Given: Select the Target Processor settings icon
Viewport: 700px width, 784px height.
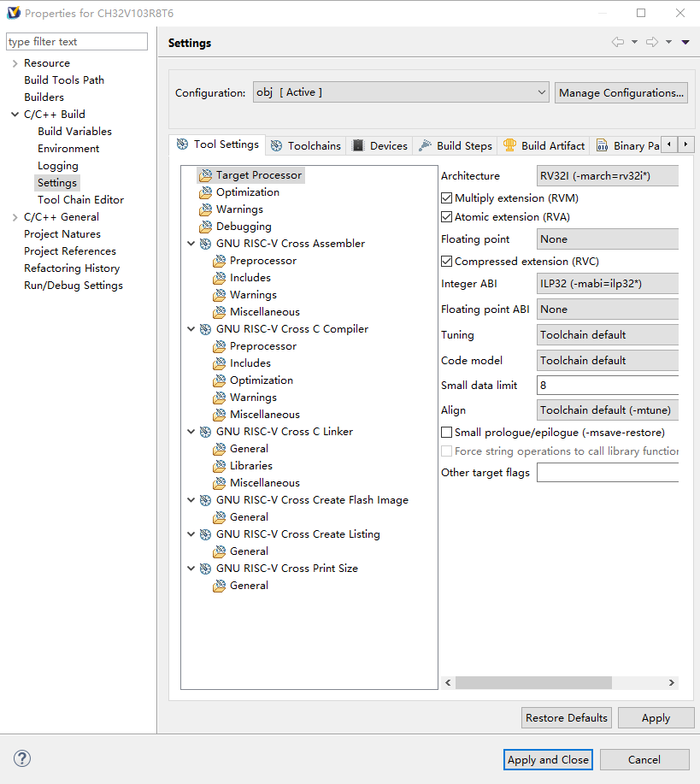Looking at the screenshot, I should 205,174.
